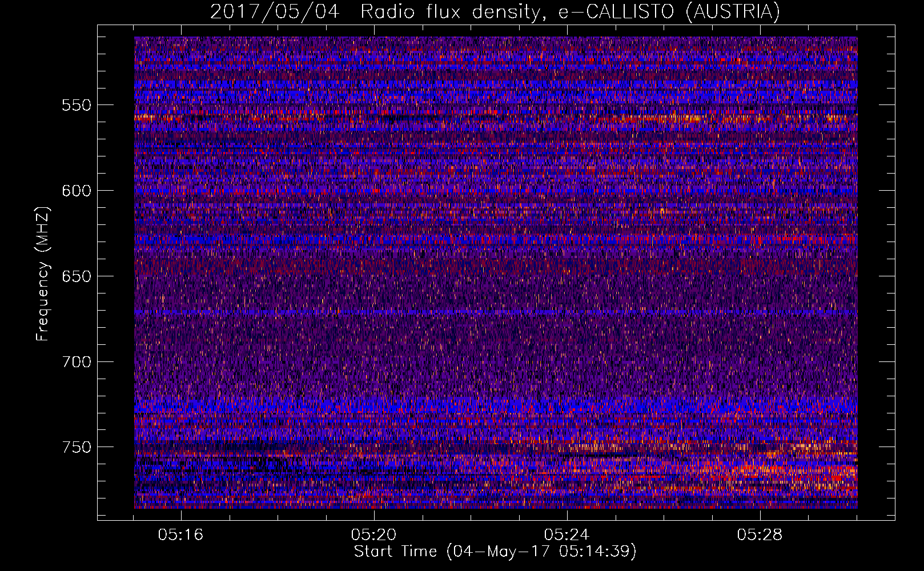Click the 05:20 time tick label

(374, 535)
